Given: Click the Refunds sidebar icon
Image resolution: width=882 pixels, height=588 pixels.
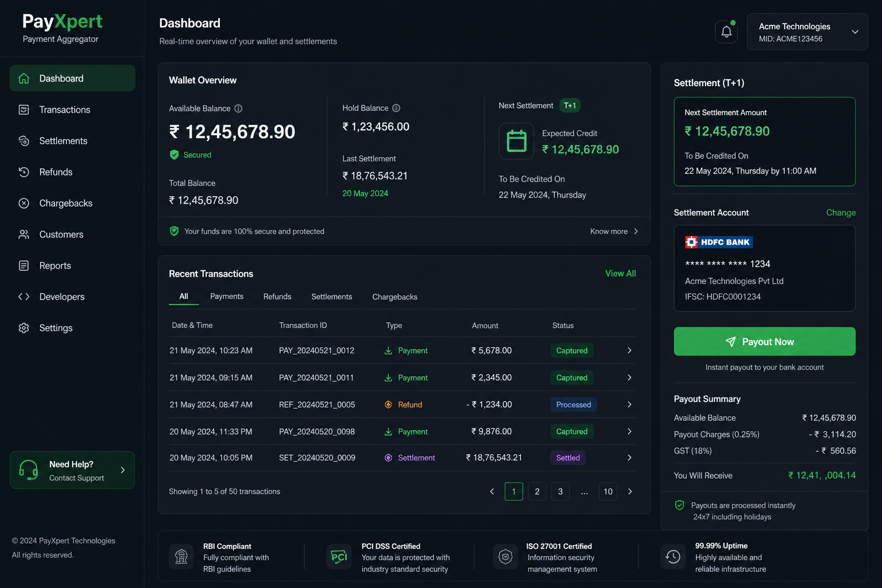Looking at the screenshot, I should point(24,172).
